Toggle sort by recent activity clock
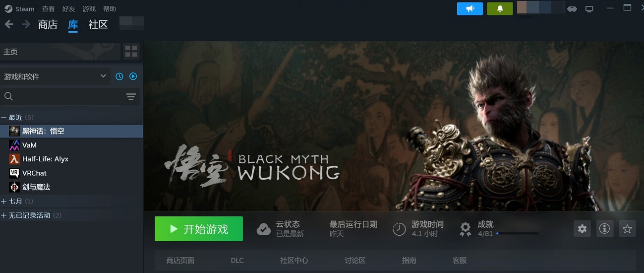Screen dimensions: 644x273 tap(119, 76)
